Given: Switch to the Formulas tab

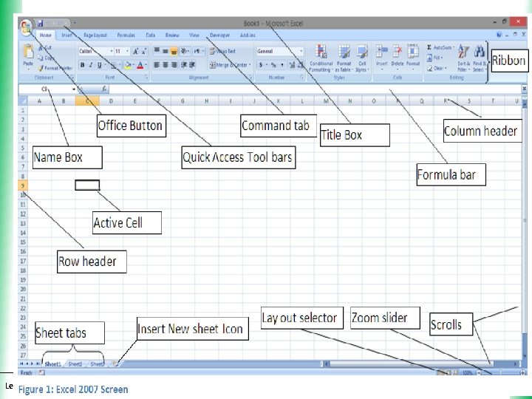Looking at the screenshot, I should tap(126, 35).
